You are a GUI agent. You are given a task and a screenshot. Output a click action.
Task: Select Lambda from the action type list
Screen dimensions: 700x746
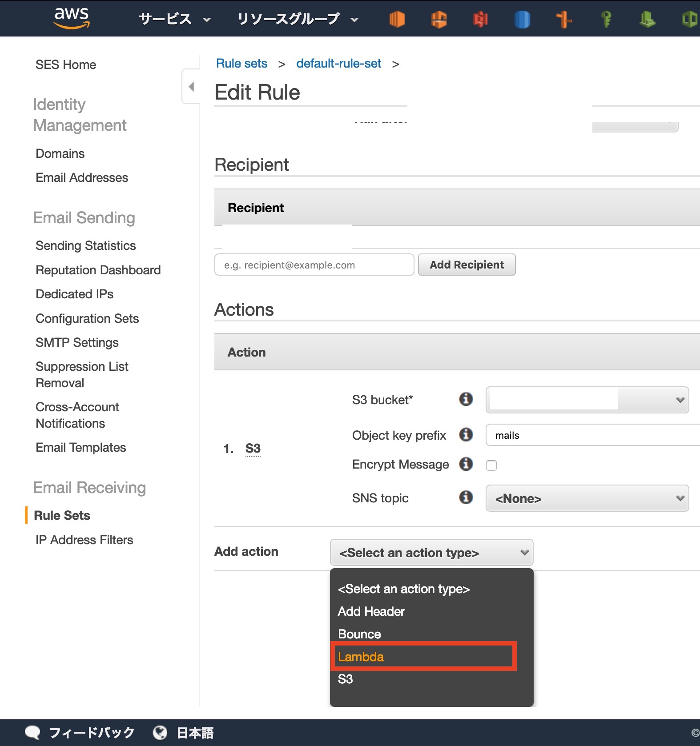tap(361, 657)
